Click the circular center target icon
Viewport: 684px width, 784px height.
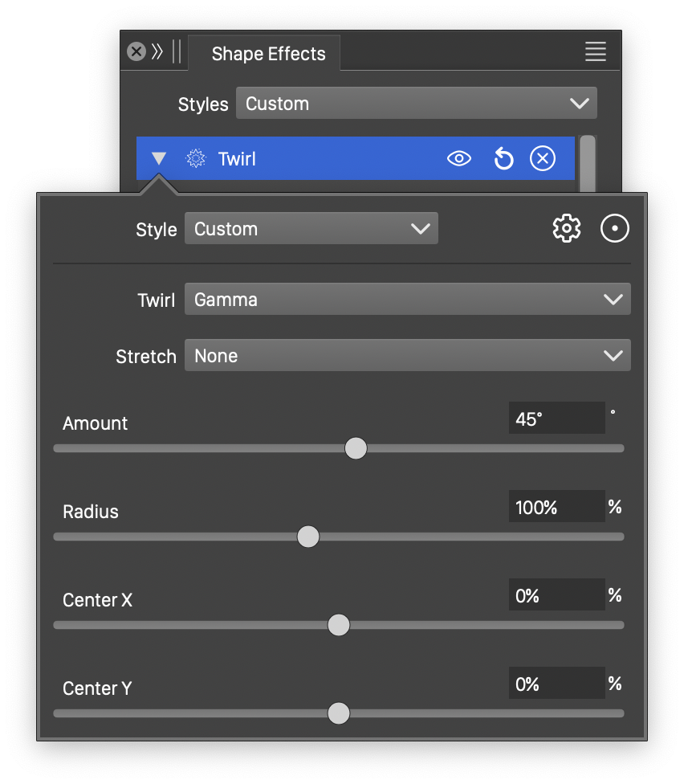(x=615, y=229)
